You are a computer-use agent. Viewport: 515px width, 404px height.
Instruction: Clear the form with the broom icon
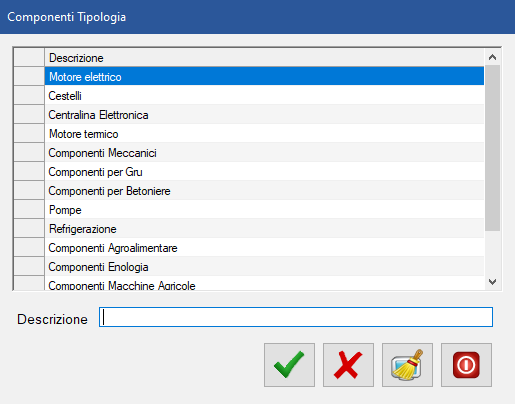click(x=407, y=365)
